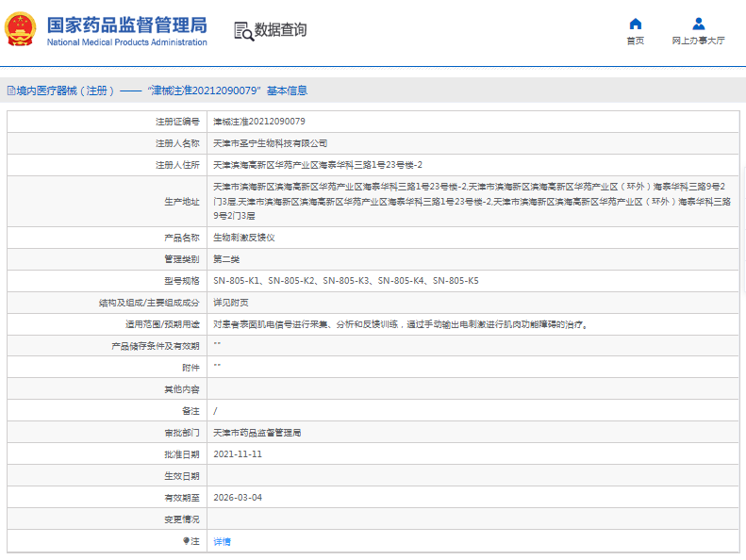Click the 境内医疗器械（注册） section heading
This screenshot has height=560, width=746.
(x=65, y=91)
